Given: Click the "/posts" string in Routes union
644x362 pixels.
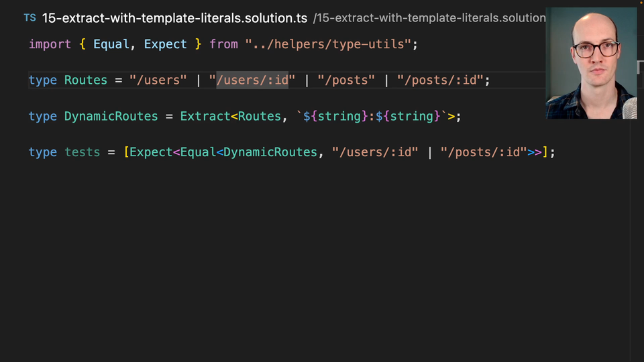Looking at the screenshot, I should 346,80.
